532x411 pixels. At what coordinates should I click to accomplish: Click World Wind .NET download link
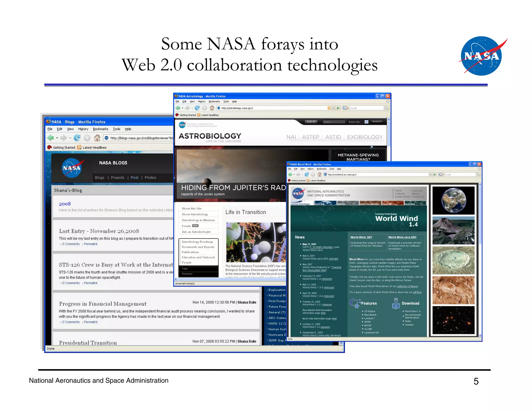click(361, 237)
